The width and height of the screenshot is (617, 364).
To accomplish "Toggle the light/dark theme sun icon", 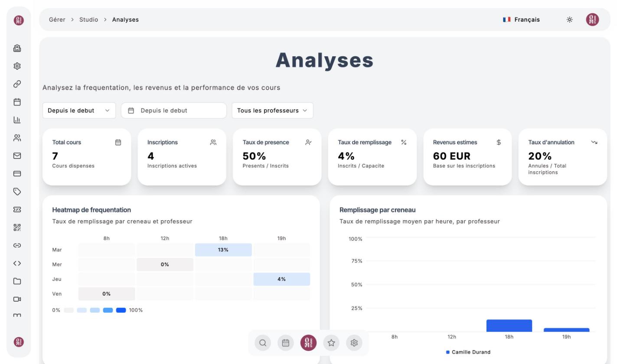I will point(570,19).
